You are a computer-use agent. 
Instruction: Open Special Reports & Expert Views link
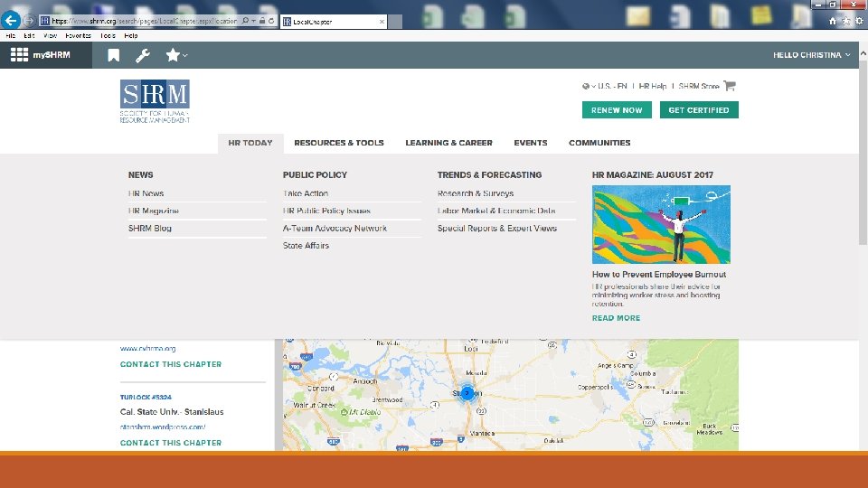[496, 228]
